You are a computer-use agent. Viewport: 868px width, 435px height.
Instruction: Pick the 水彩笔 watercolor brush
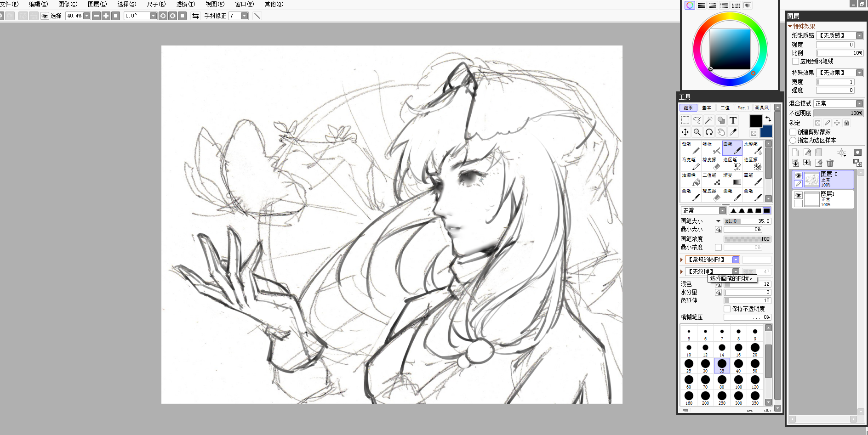[x=753, y=148]
